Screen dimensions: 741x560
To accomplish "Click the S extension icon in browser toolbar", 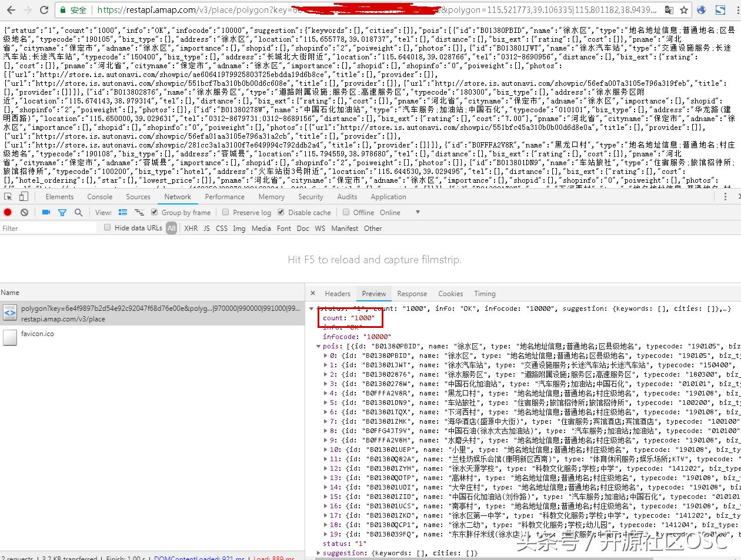I will [720, 10].
